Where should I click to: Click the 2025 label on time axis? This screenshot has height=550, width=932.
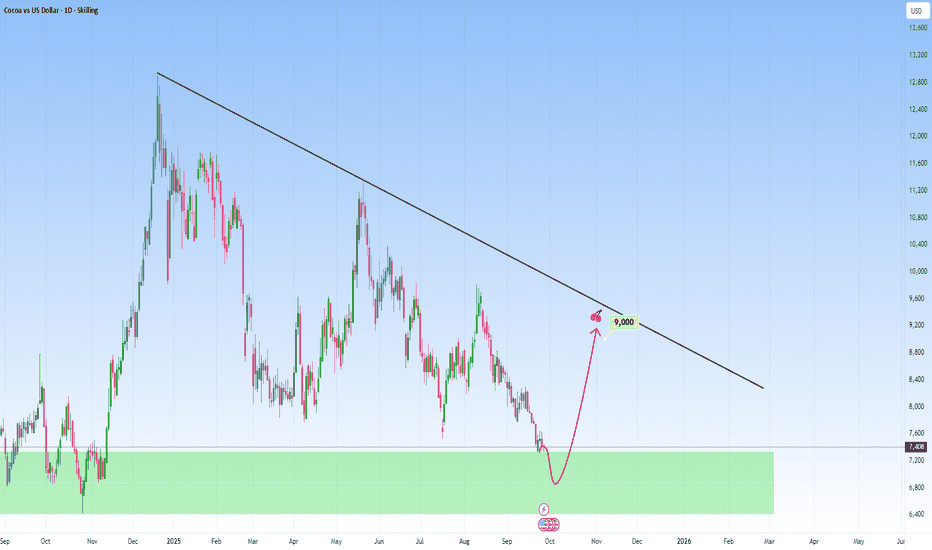pos(173,539)
